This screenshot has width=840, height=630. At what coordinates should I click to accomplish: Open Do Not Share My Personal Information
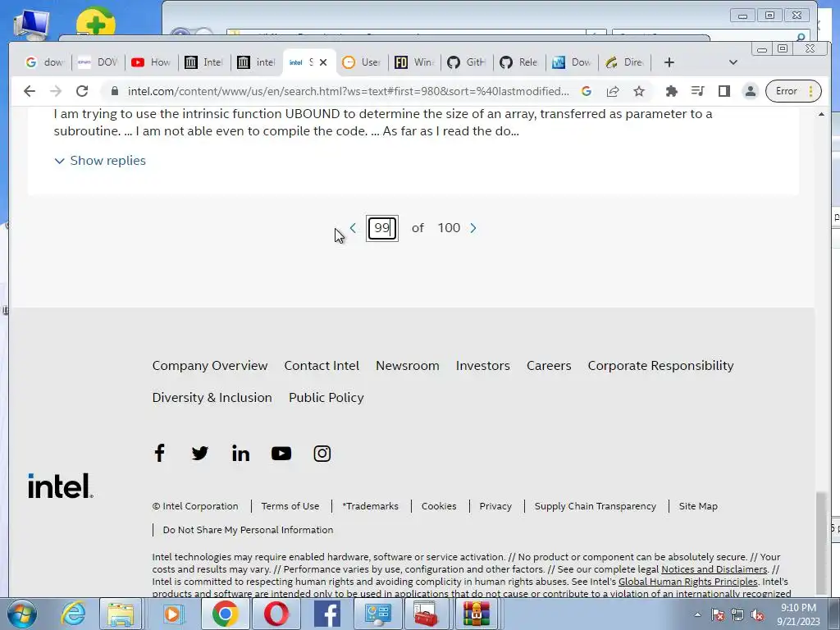[248, 530]
